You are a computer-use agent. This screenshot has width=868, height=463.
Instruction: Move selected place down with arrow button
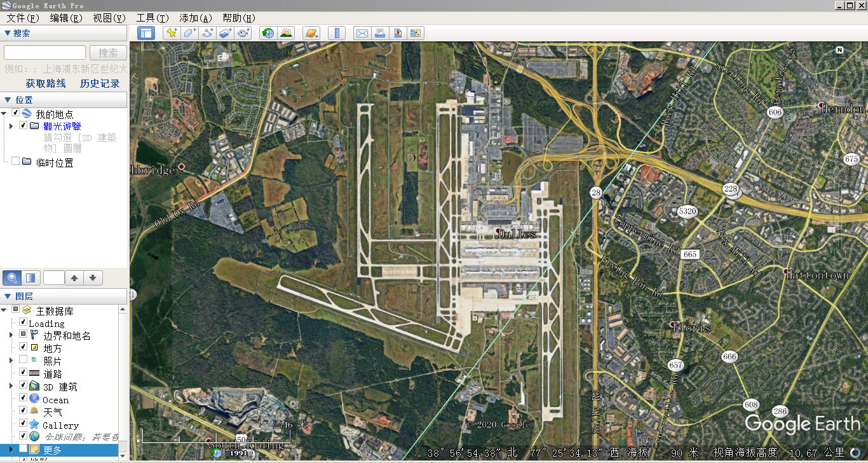(x=93, y=278)
